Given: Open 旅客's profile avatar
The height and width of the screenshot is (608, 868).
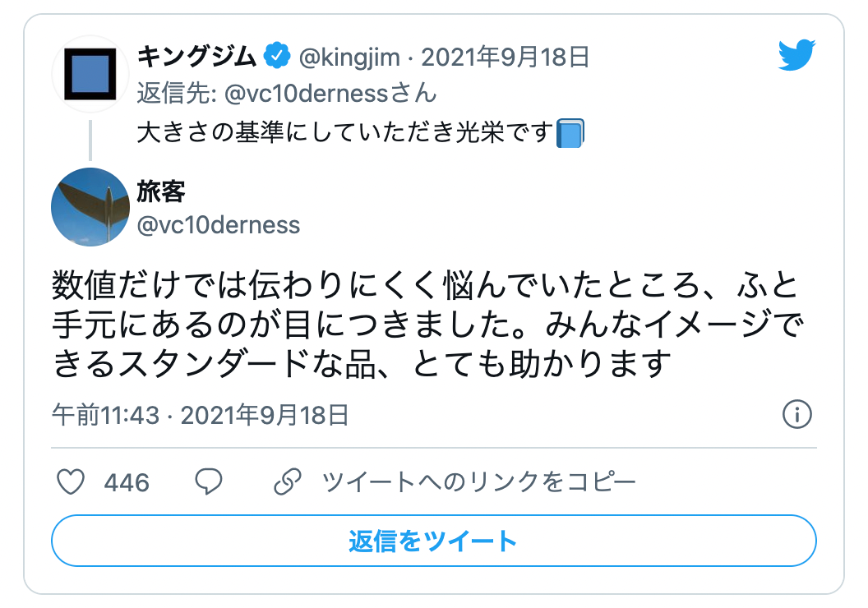Looking at the screenshot, I should [90, 207].
